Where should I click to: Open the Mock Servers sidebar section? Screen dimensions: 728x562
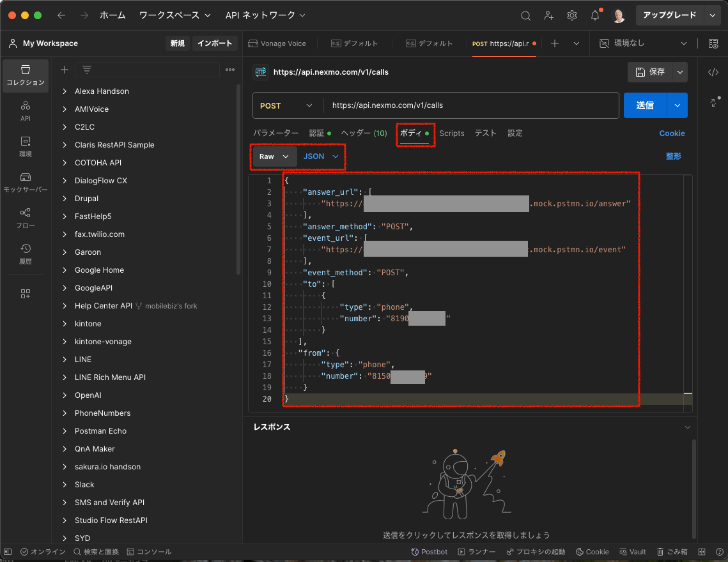click(x=26, y=183)
